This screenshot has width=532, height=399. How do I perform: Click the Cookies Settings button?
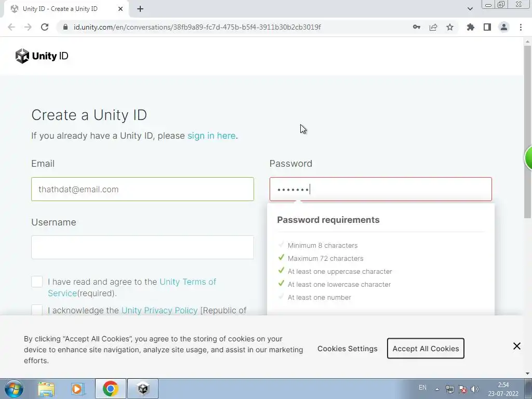click(348, 349)
